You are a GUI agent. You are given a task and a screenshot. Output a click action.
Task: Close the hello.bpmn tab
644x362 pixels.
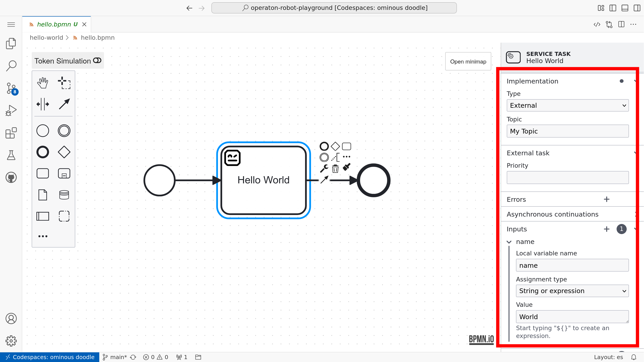point(84,24)
